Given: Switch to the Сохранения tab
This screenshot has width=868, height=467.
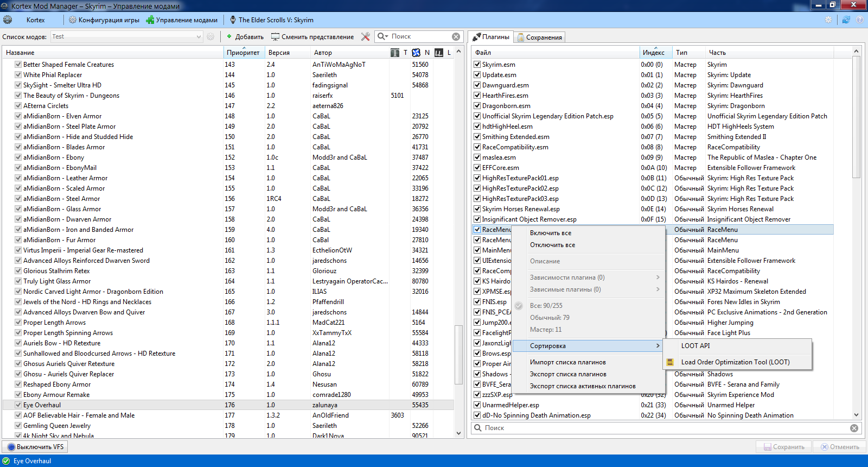Looking at the screenshot, I should (539, 37).
